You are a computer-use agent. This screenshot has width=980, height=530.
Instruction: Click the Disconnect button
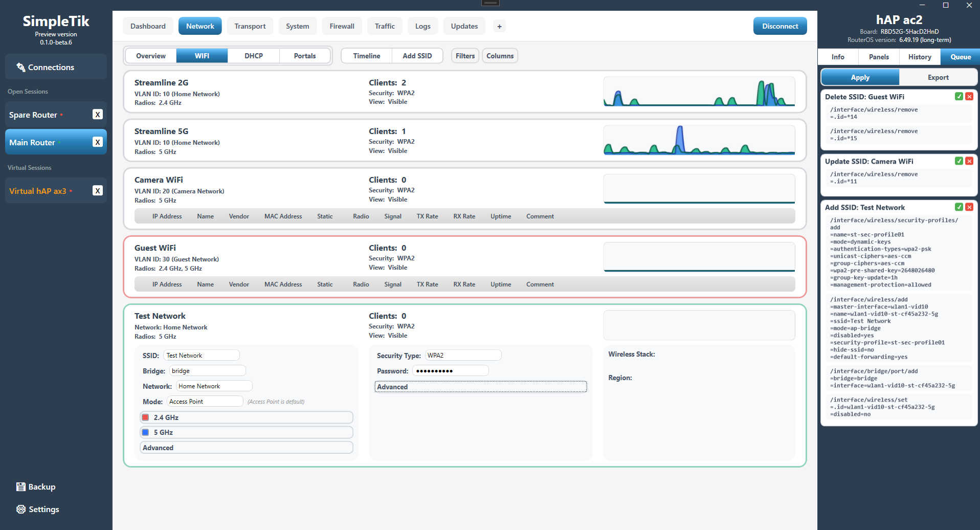coord(780,26)
